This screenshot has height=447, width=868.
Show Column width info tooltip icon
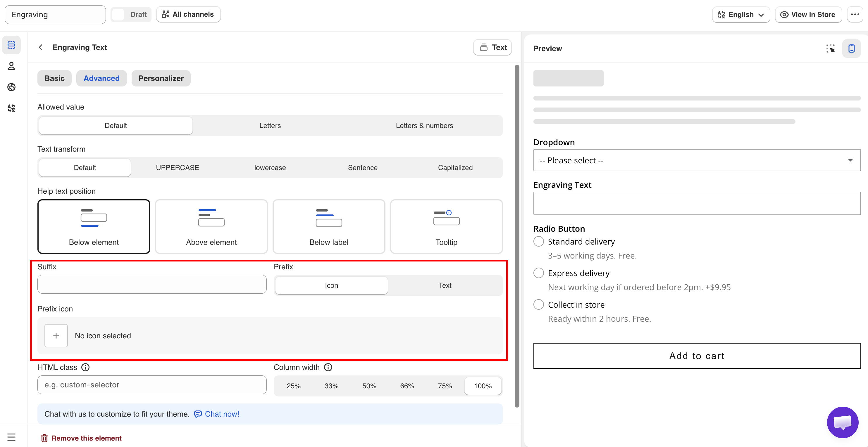click(328, 367)
